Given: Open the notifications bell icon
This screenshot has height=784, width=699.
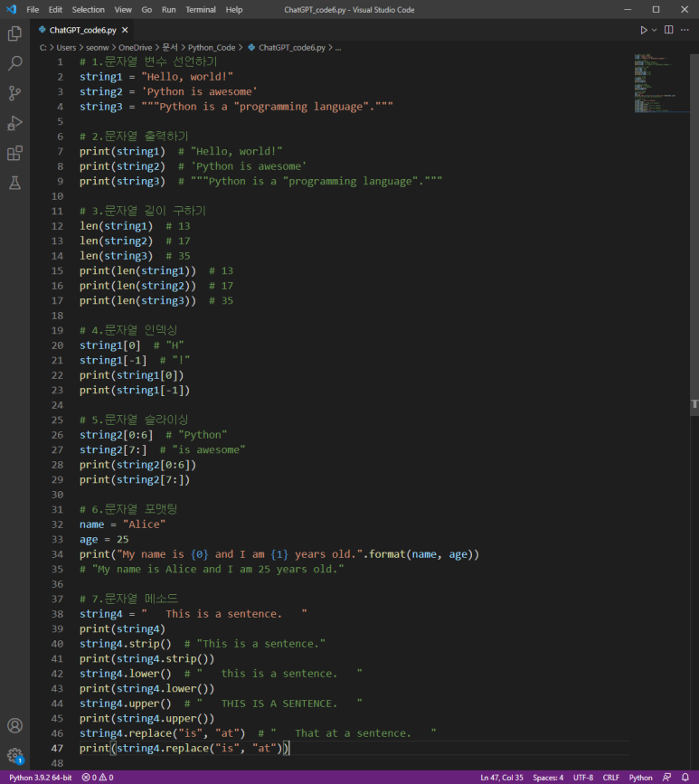Looking at the screenshot, I should [685, 778].
